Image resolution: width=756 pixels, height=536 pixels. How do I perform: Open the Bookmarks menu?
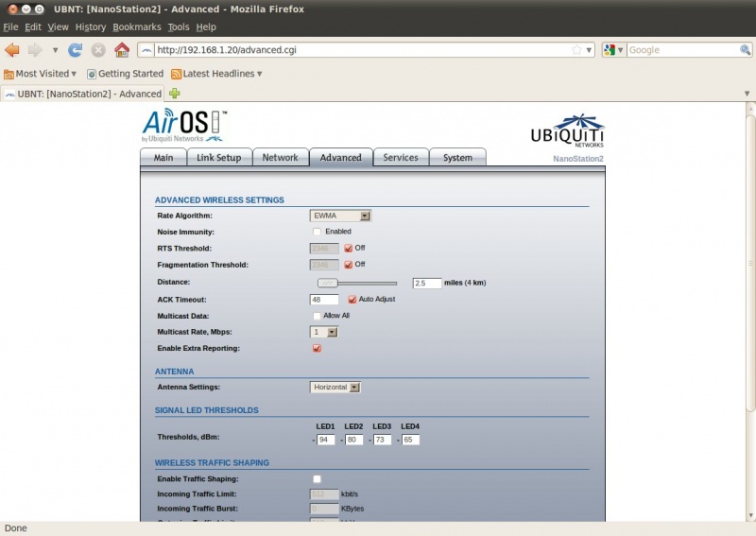click(137, 27)
